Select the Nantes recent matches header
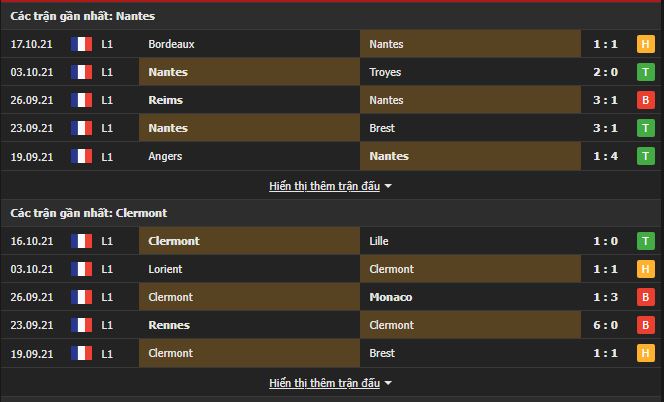This screenshot has width=664, height=402. tap(82, 16)
